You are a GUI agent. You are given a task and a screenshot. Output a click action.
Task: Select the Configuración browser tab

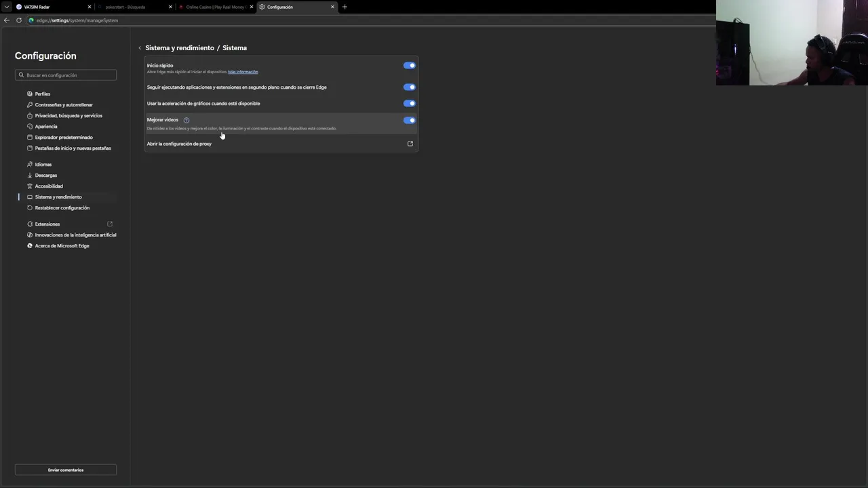pos(297,7)
